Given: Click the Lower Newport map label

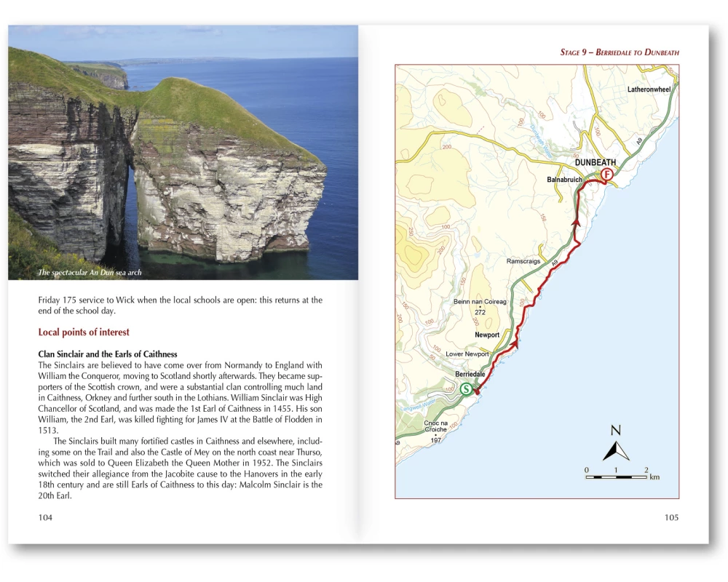Looking at the screenshot, I should click(x=467, y=354).
